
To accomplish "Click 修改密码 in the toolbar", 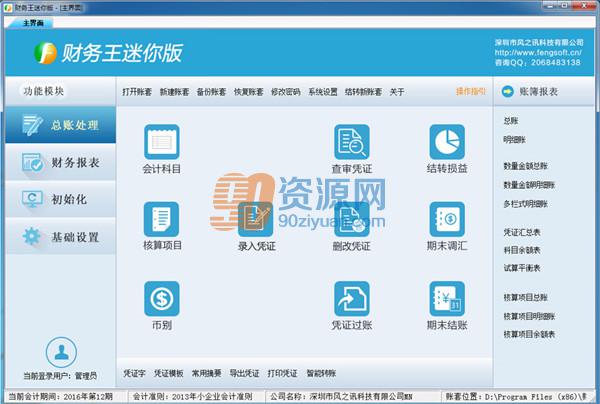I will click(286, 92).
